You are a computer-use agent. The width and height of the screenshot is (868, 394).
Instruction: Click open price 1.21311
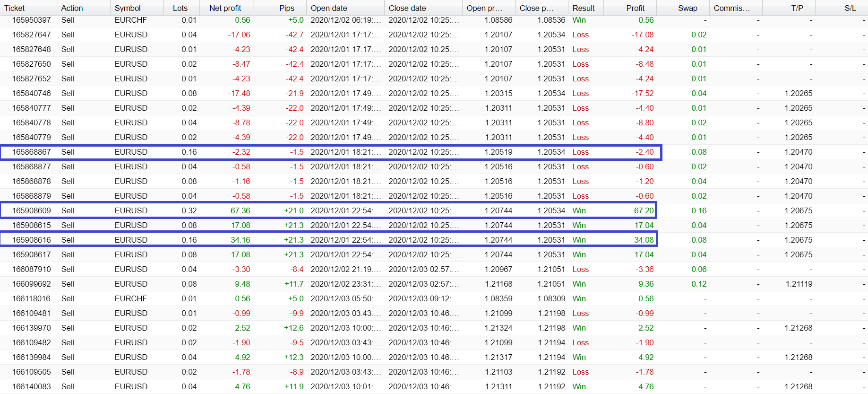[498, 386]
